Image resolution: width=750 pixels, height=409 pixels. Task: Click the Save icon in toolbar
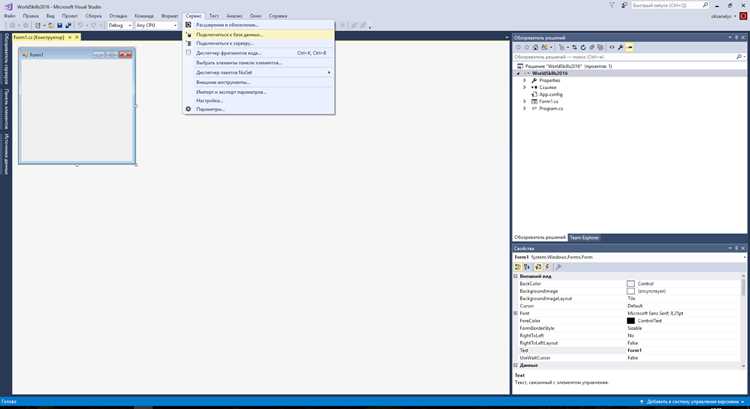pos(60,25)
